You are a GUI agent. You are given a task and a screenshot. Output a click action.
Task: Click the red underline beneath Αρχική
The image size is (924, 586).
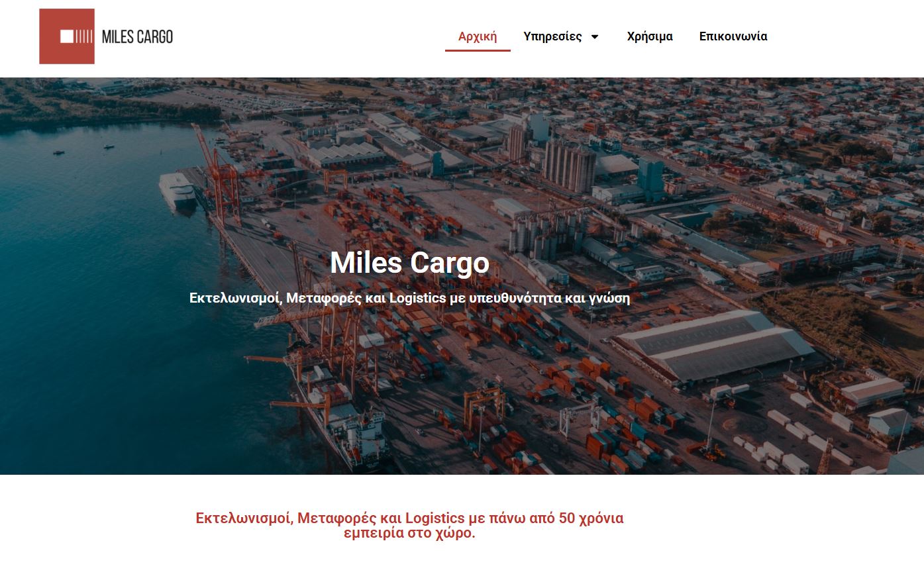(x=477, y=50)
